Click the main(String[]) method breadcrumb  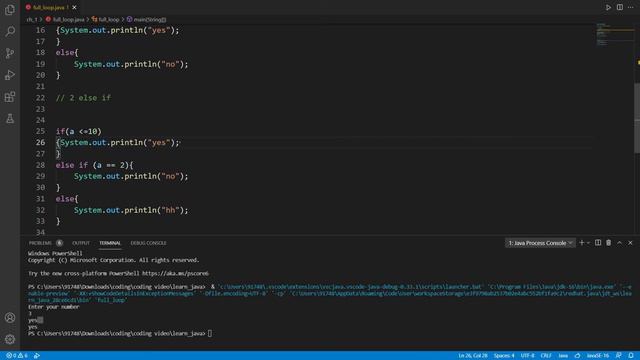point(147,20)
